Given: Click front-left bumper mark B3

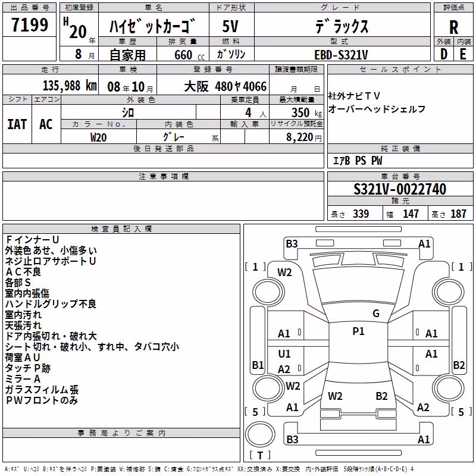Looking at the screenshot, I should click(292, 244).
